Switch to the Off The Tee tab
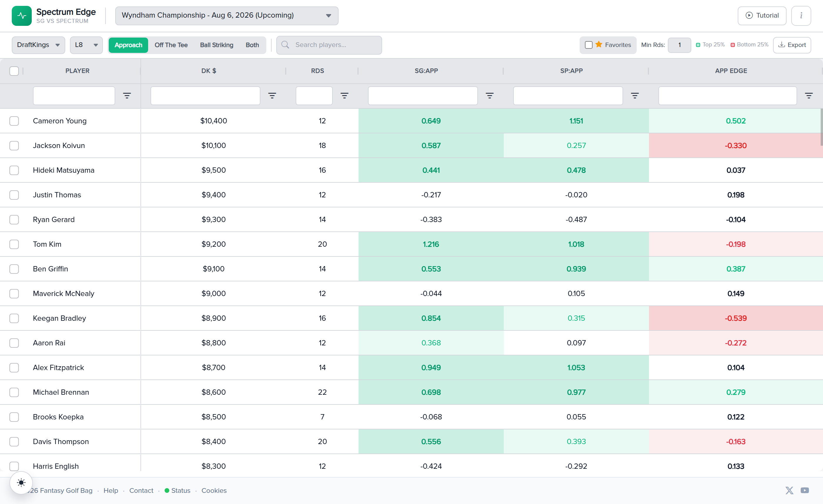This screenshot has height=504, width=823. pyautogui.click(x=171, y=45)
